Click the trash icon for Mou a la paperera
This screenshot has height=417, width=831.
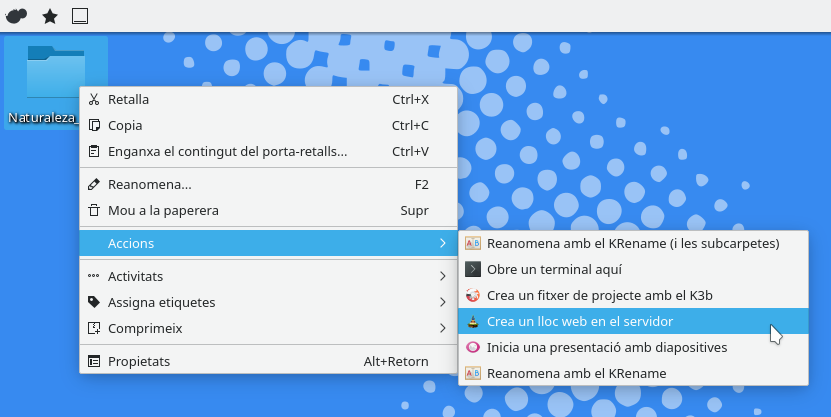(x=94, y=211)
